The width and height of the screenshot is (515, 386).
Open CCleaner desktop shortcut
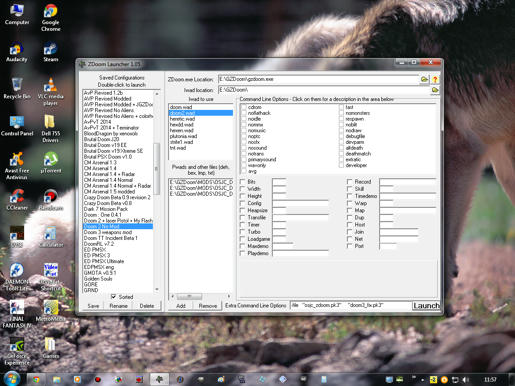(x=17, y=200)
